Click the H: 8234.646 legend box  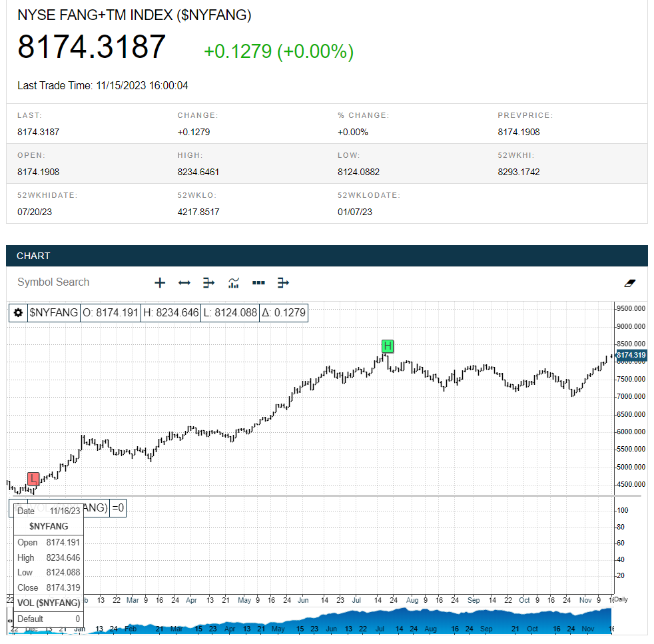(x=171, y=312)
